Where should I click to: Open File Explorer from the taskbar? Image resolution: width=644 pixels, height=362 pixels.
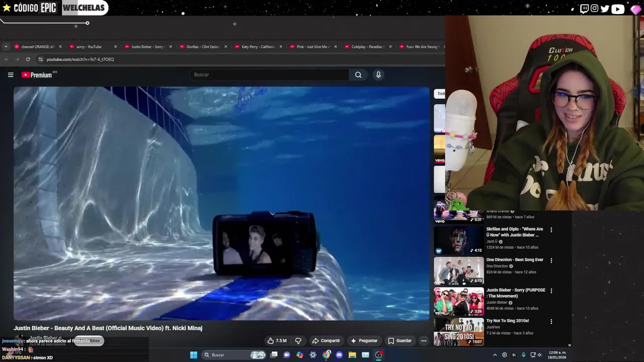(352, 355)
